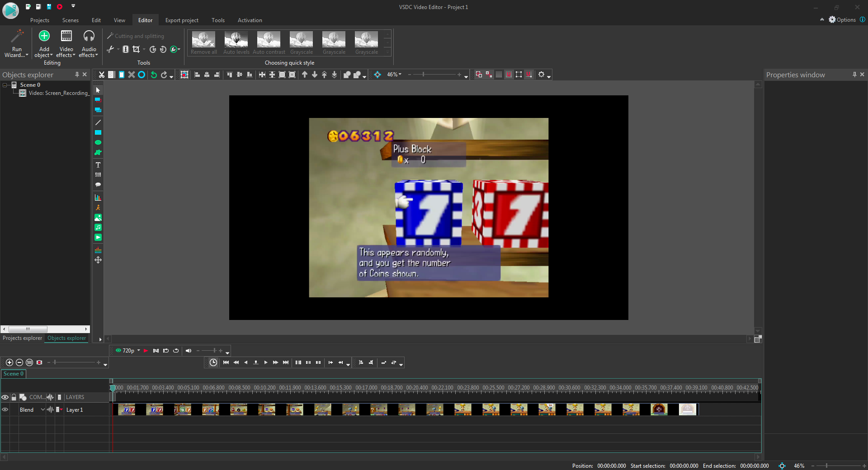Hide Layer 1 with its eye icon

(x=5, y=409)
